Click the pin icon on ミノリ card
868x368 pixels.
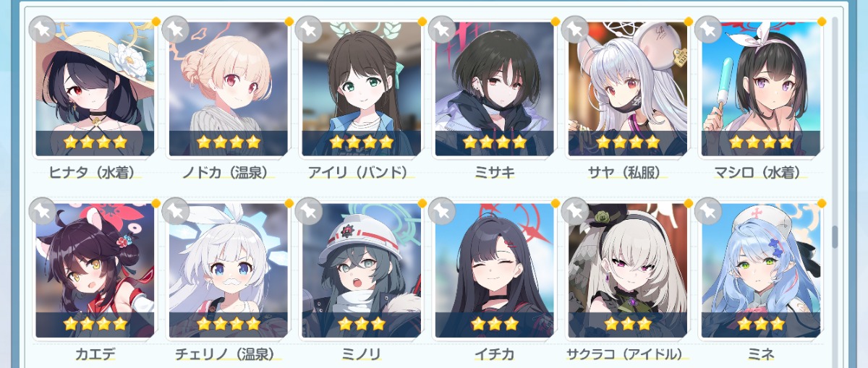pos(309,210)
